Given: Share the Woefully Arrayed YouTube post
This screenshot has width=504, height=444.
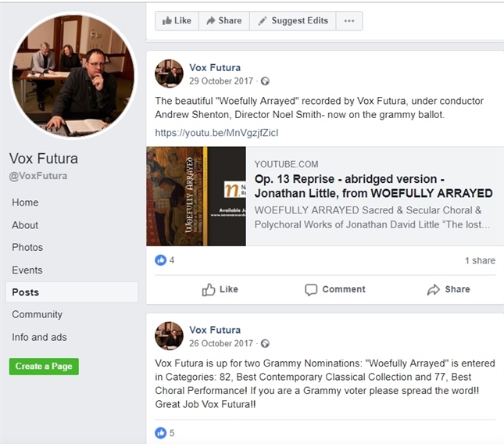Looking at the screenshot, I should click(x=448, y=289).
